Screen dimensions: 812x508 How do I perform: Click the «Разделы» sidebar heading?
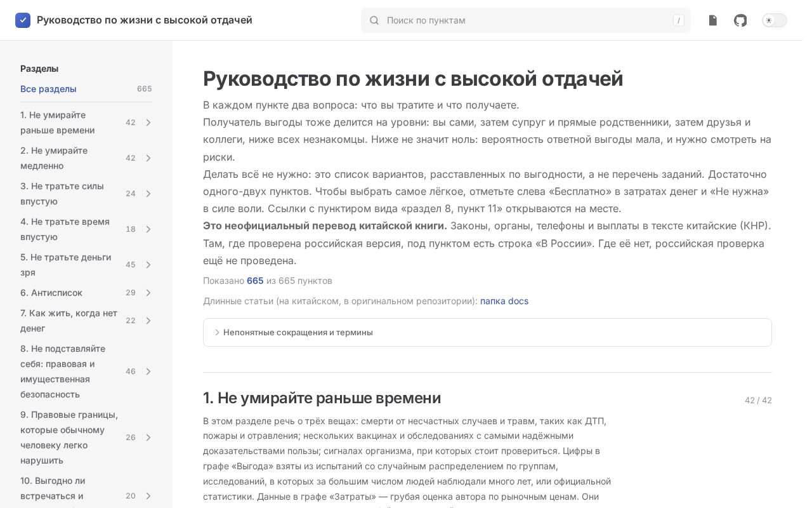click(39, 69)
